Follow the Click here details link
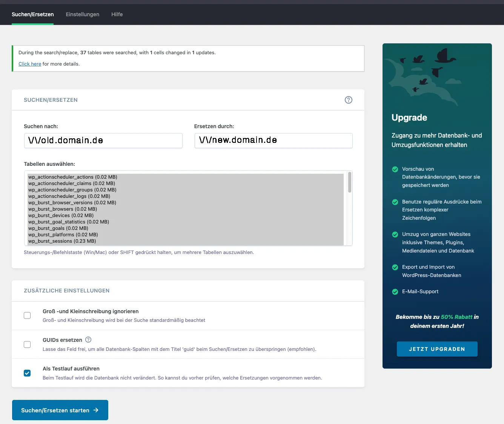 [x=30, y=64]
